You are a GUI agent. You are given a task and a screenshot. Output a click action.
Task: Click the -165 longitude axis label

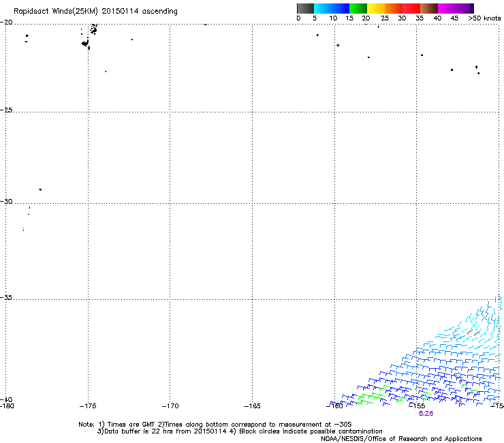click(252, 406)
